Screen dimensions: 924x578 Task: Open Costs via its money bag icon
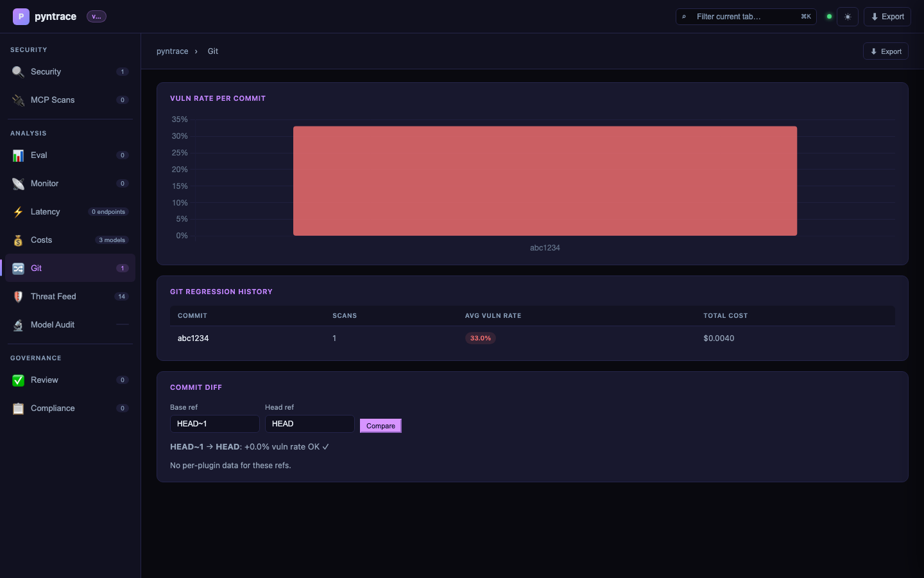18,240
